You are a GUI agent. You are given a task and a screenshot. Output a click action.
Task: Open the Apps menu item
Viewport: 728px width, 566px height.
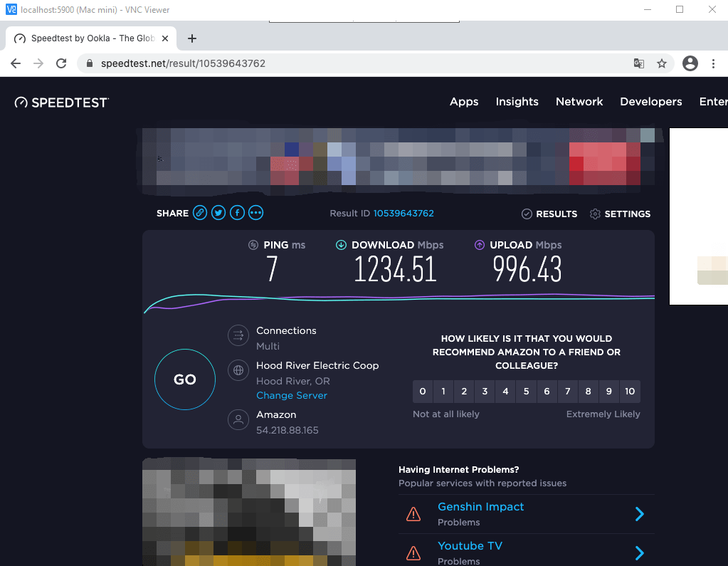(464, 102)
